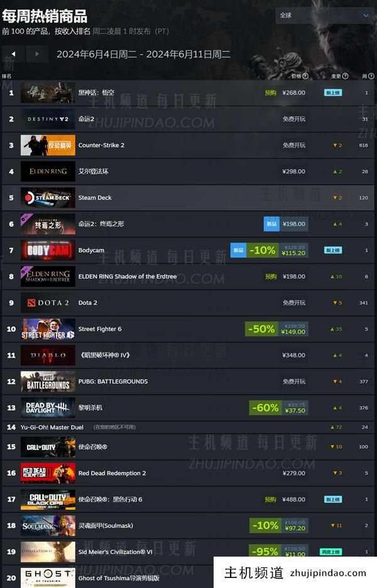Click the weeks column help icon
Viewport: 377px width, 588px height.
tap(371, 76)
